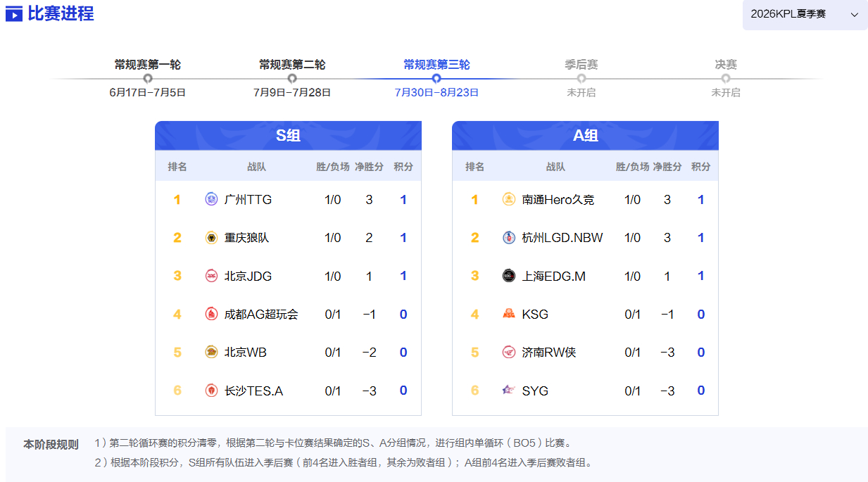The width and height of the screenshot is (868, 482).
Task: Click the 比赛进程 play icon
Action: (x=14, y=13)
